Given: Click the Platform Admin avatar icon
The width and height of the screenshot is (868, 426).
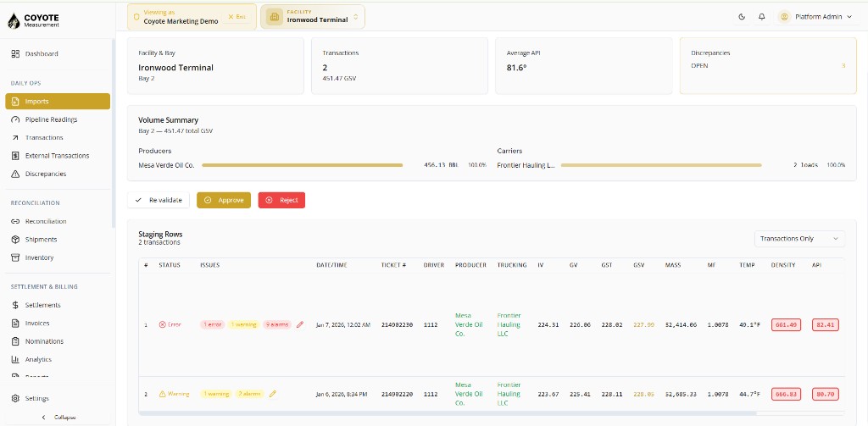Looking at the screenshot, I should point(784,17).
